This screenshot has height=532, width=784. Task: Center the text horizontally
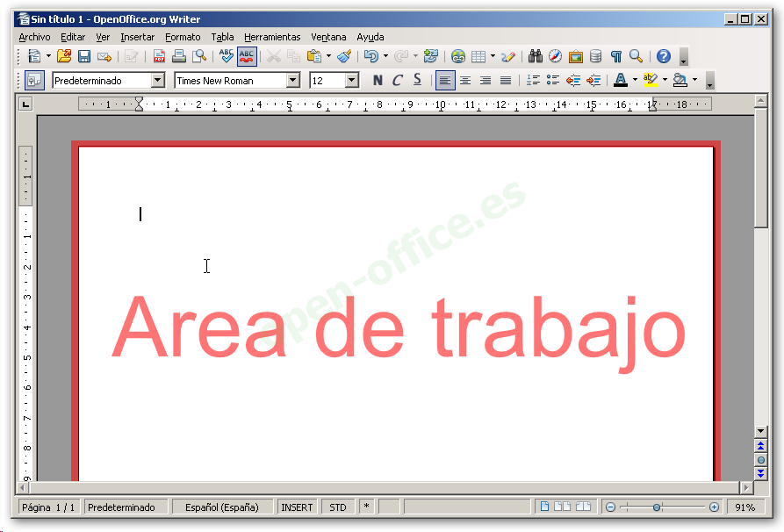[465, 80]
